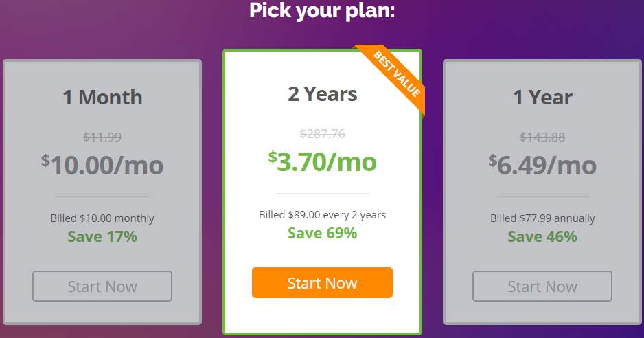Click 'Billed $10.00 monthly' text
This screenshot has height=338, width=644.
tap(102, 218)
